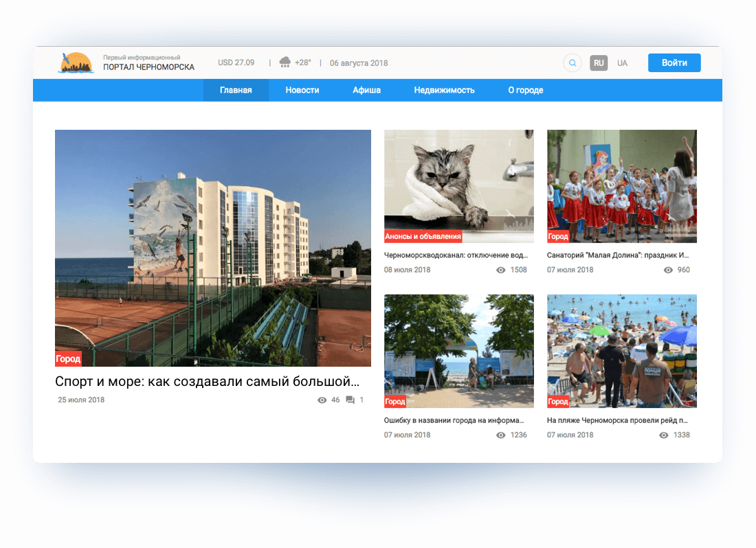Click the beach police raid thumbnail
756x548 pixels.
coord(622,351)
